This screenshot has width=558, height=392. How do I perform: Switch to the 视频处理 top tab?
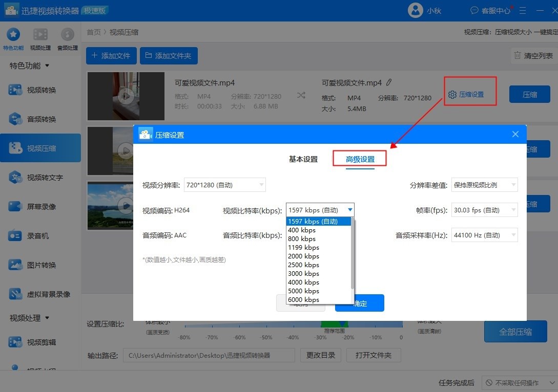click(40, 38)
